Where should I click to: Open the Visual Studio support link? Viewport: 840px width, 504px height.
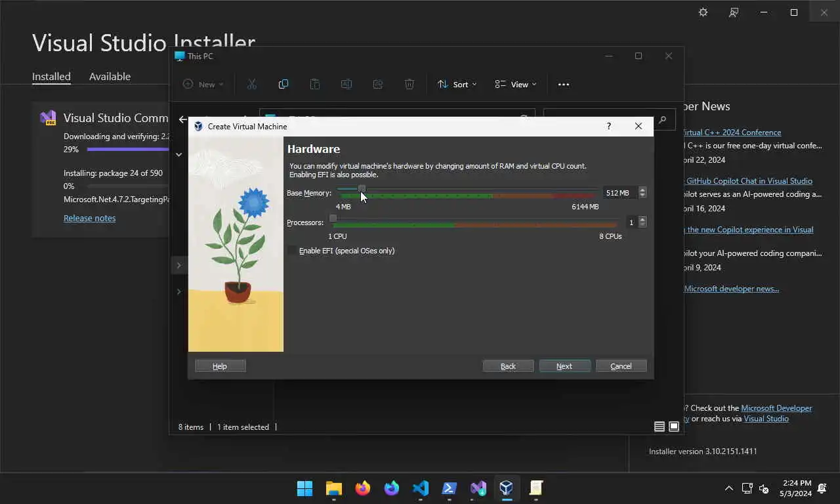[x=766, y=419]
